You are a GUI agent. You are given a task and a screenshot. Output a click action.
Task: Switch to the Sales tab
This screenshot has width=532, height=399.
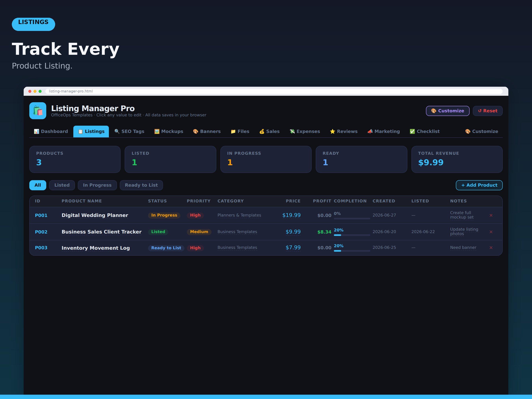269,131
